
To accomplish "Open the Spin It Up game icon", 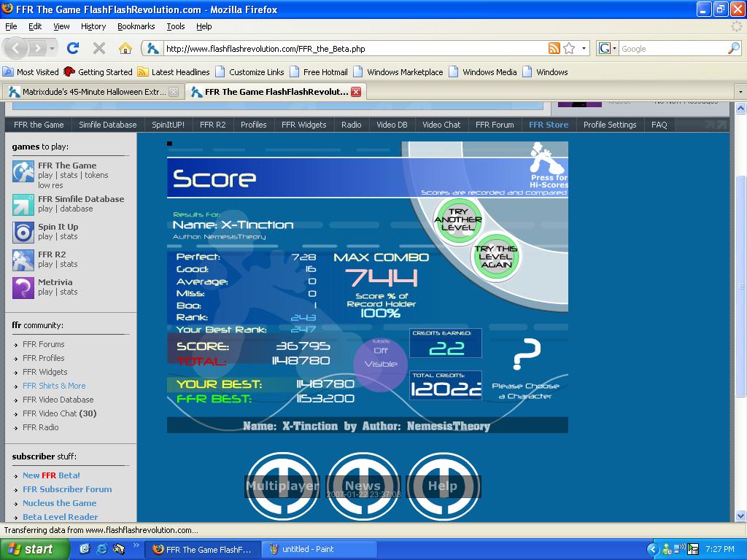I will click(23, 233).
